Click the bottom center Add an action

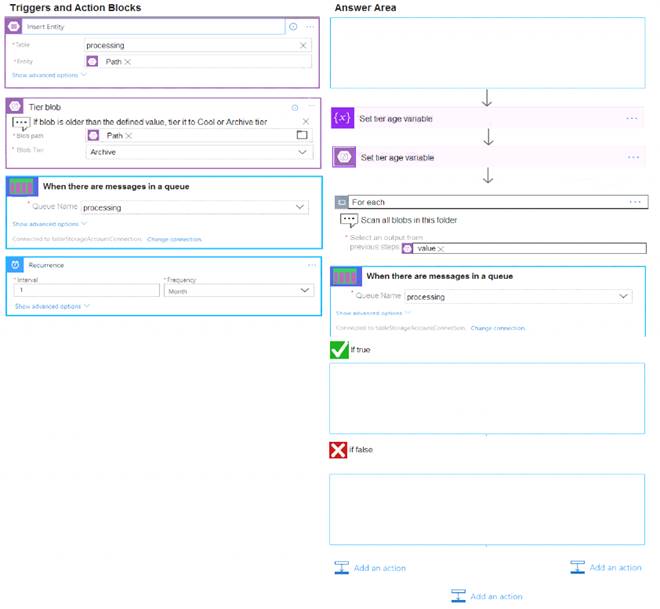coord(487,596)
